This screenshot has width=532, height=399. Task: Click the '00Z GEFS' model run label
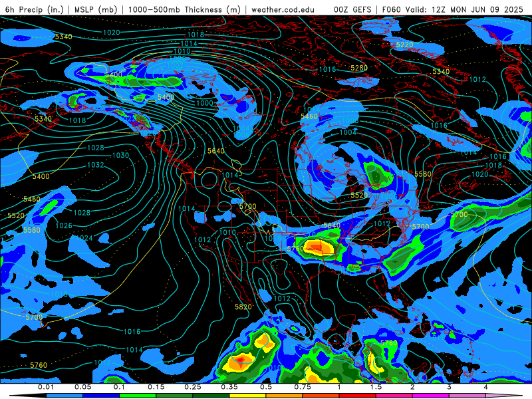[352, 9]
